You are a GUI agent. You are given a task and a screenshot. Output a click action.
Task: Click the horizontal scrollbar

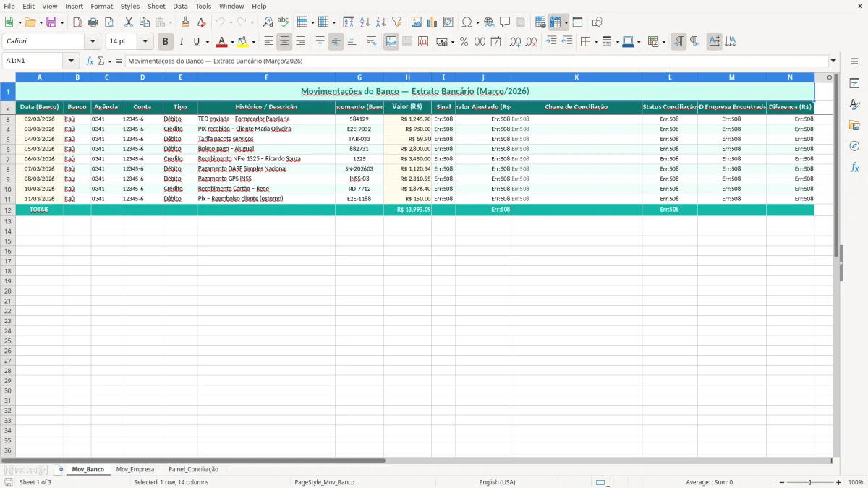pyautogui.click(x=193, y=461)
